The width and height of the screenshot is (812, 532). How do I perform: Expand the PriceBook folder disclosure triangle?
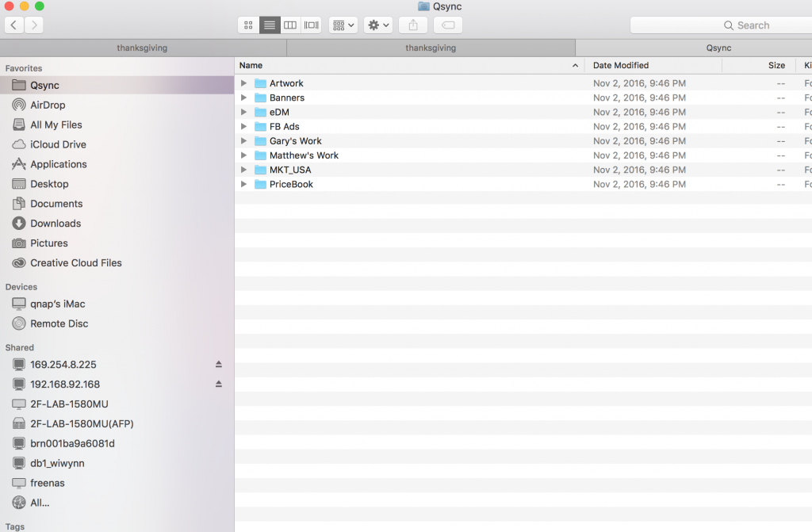pos(244,185)
